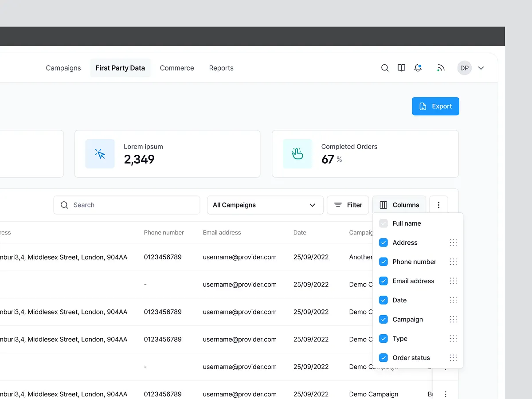
Task: Go to the Reports section
Action: 221,68
